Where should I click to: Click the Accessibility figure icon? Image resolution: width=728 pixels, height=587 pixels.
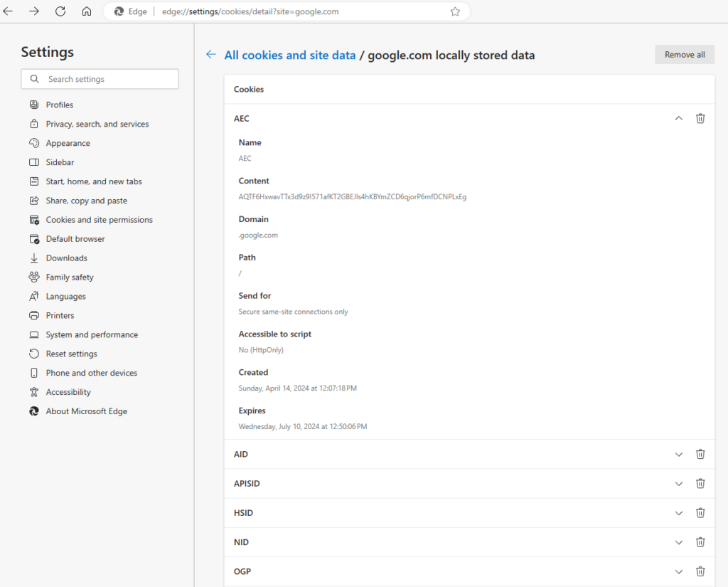click(x=34, y=392)
